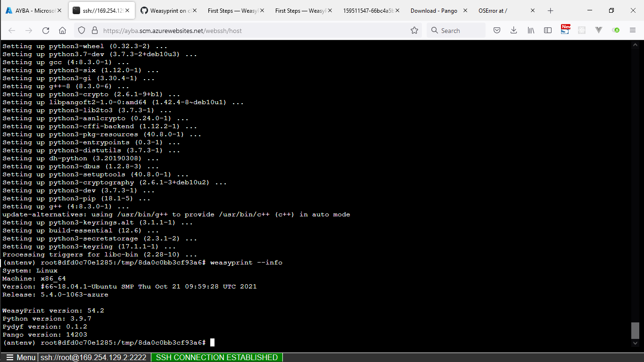This screenshot has height=362, width=644.
Task: Reload the current webssh page
Action: pyautogui.click(x=45, y=30)
